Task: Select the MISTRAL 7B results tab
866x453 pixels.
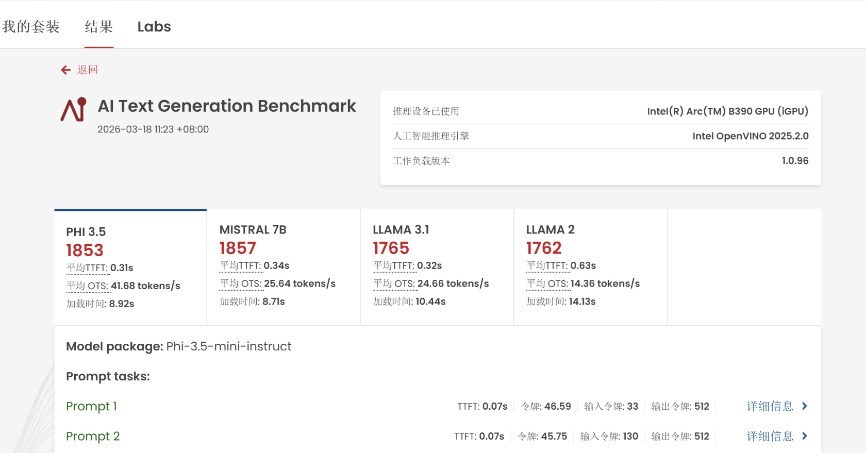Action: pos(283,267)
